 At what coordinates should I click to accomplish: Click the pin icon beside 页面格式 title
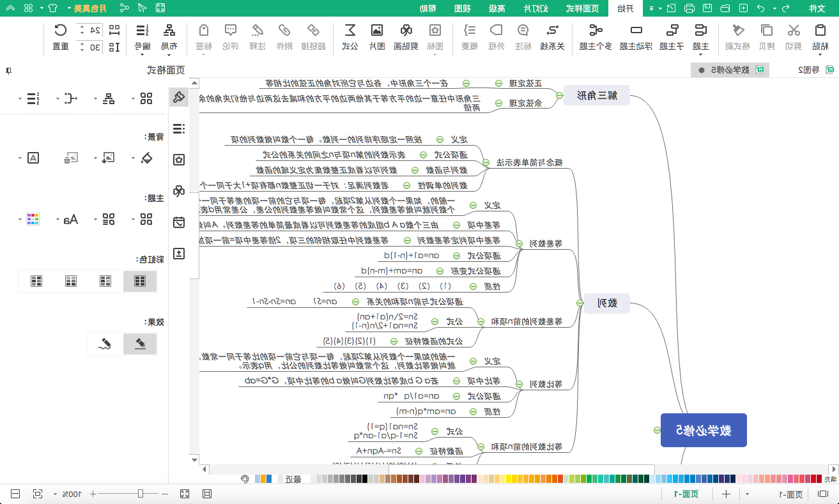coord(8,71)
